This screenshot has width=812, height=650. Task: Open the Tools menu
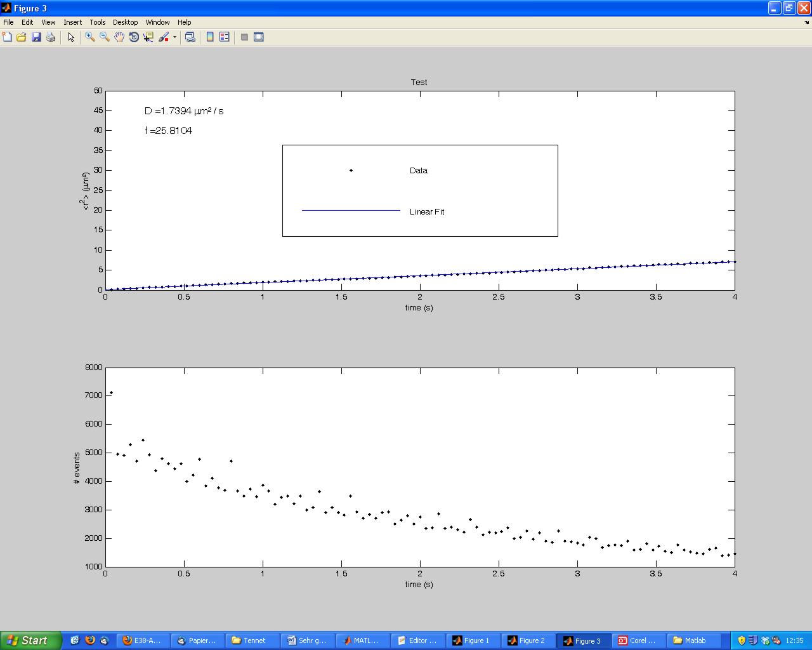tap(97, 22)
